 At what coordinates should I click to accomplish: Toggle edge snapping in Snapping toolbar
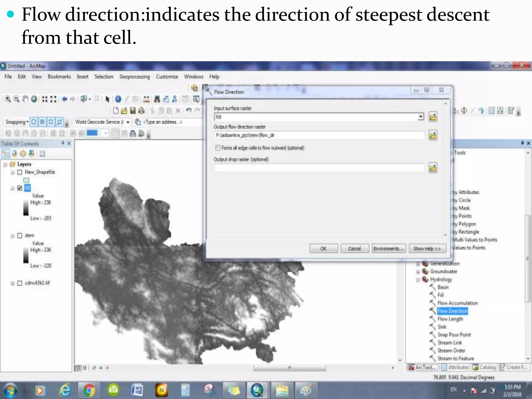click(x=60, y=122)
